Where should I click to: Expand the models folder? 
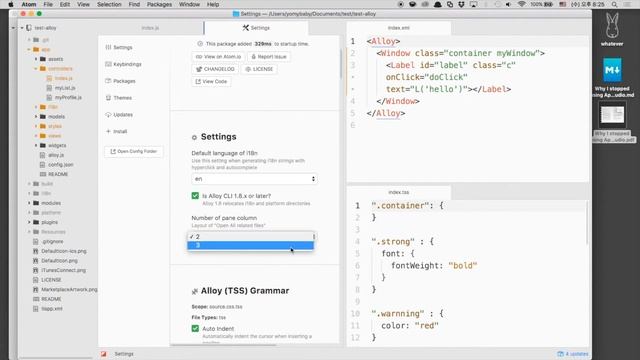[x=36, y=117]
